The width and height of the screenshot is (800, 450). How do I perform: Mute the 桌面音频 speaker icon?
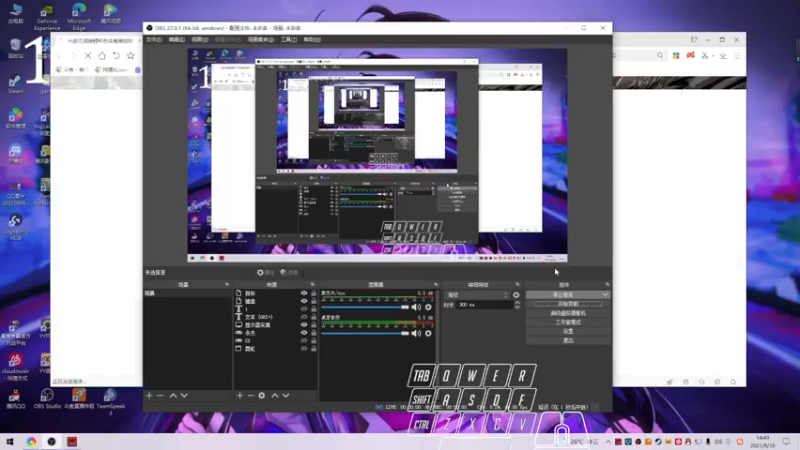click(x=416, y=333)
